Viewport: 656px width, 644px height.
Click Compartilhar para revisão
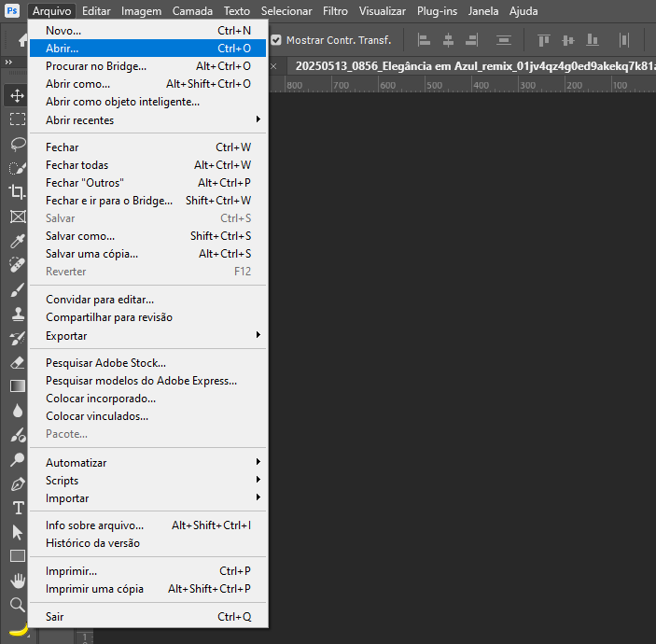click(147, 317)
